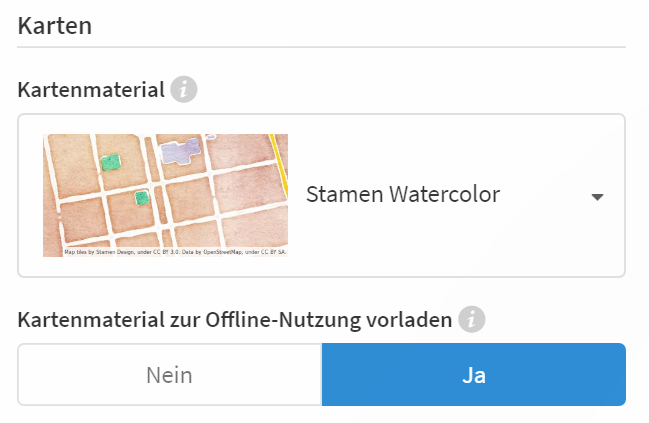Select Nein for offline preloading
The width and height of the screenshot is (649, 423).
click(x=169, y=375)
